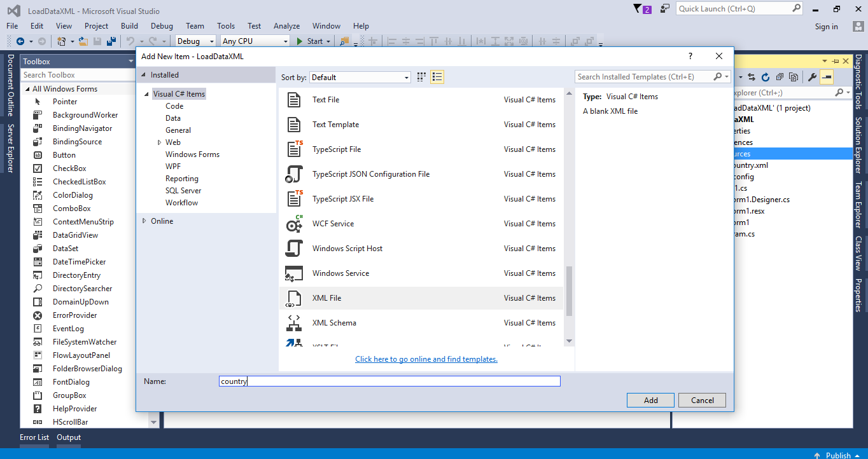Open the Analyze menu
This screenshot has height=459, width=868.
pyautogui.click(x=286, y=26)
